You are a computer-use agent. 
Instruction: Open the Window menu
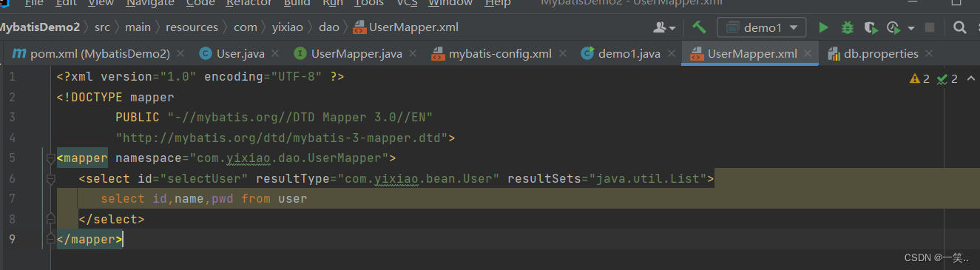(x=450, y=4)
